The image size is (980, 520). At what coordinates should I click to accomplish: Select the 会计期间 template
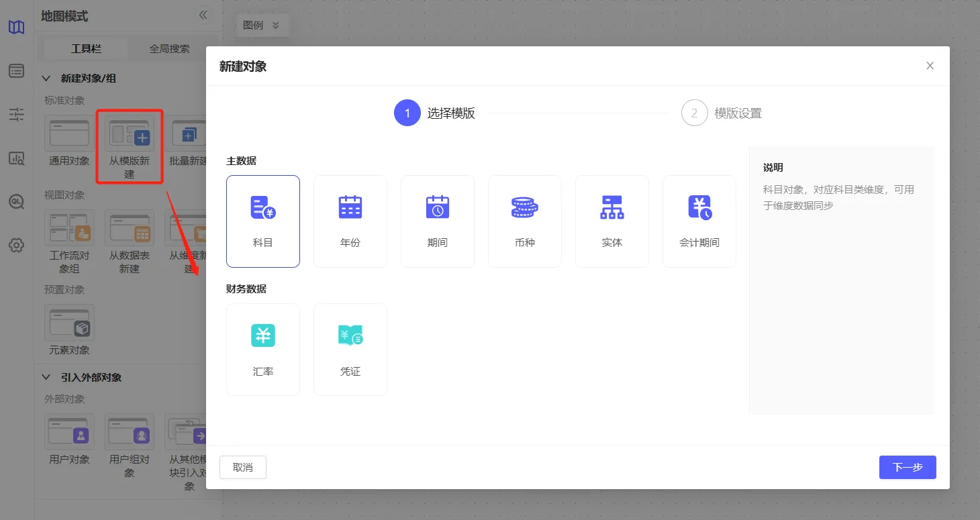pyautogui.click(x=699, y=208)
